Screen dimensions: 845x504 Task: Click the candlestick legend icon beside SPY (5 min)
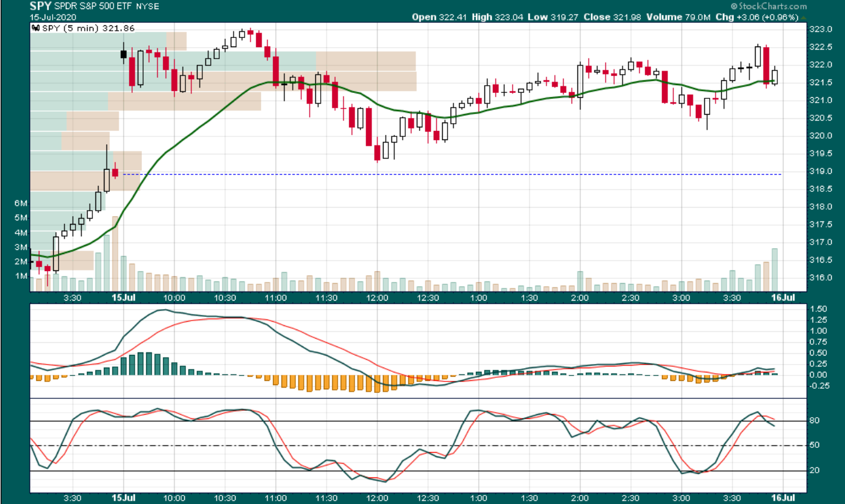tap(36, 28)
